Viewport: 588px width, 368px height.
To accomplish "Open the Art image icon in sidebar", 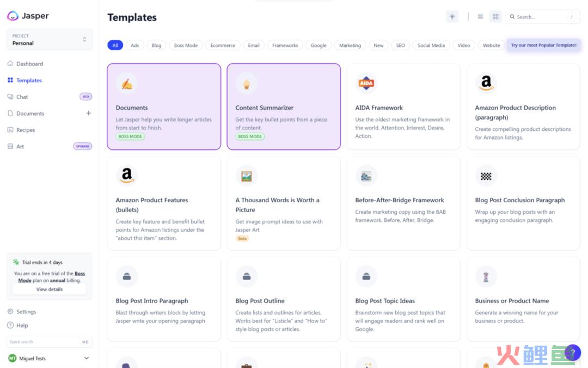I will pos(10,146).
